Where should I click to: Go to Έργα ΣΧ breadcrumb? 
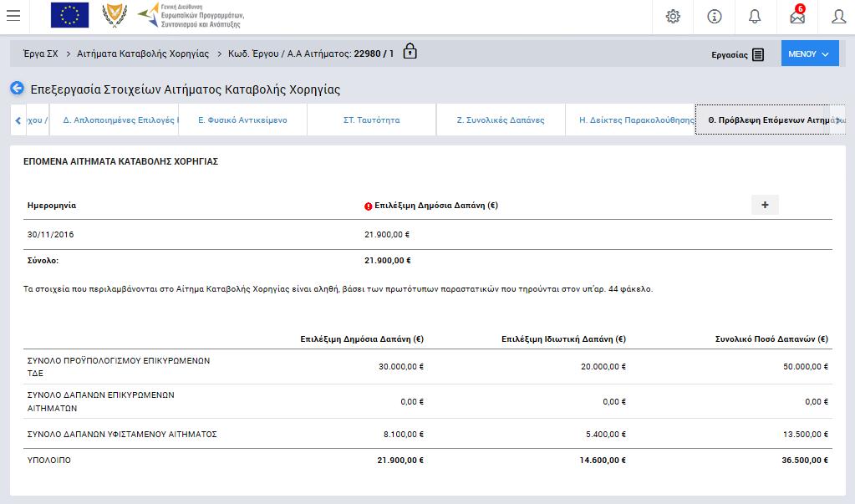(41, 53)
